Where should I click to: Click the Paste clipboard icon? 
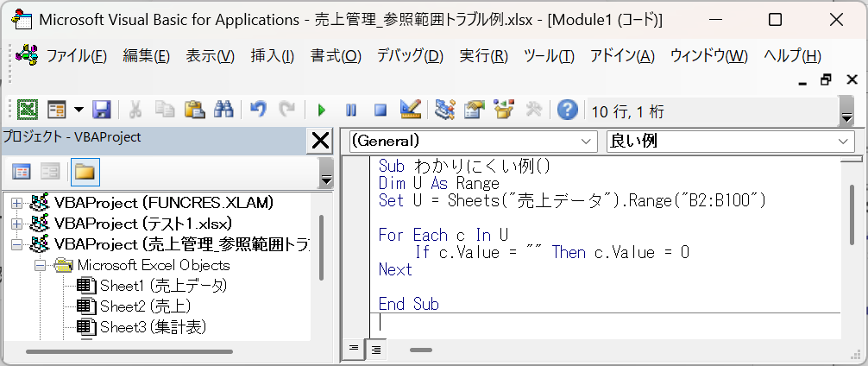(194, 110)
